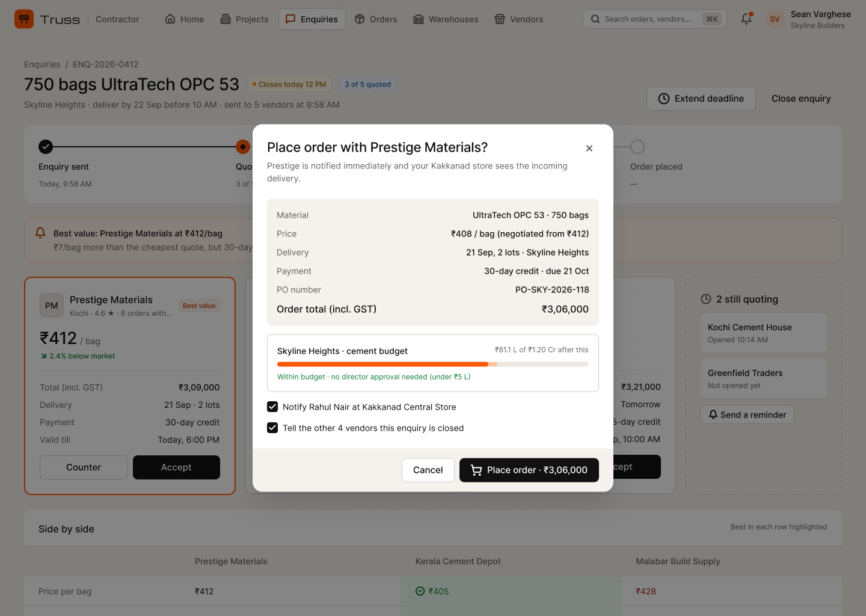Click the Truss logo icon
866x616 pixels.
[x=24, y=19]
